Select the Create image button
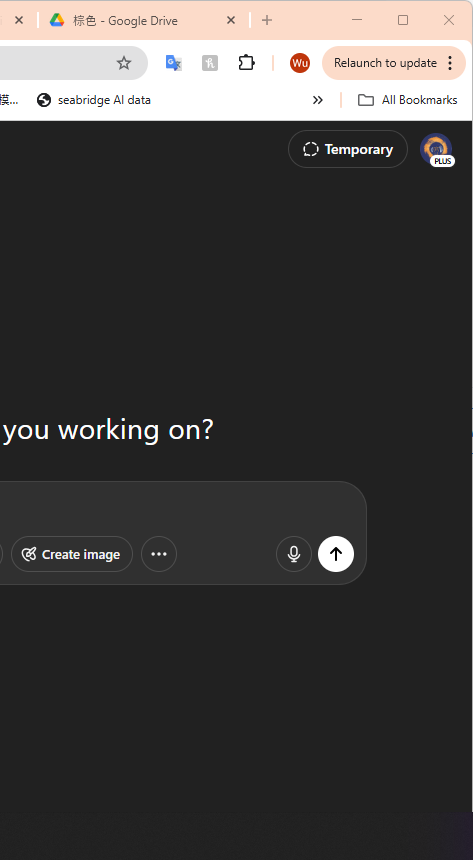This screenshot has width=473, height=860. point(72,554)
